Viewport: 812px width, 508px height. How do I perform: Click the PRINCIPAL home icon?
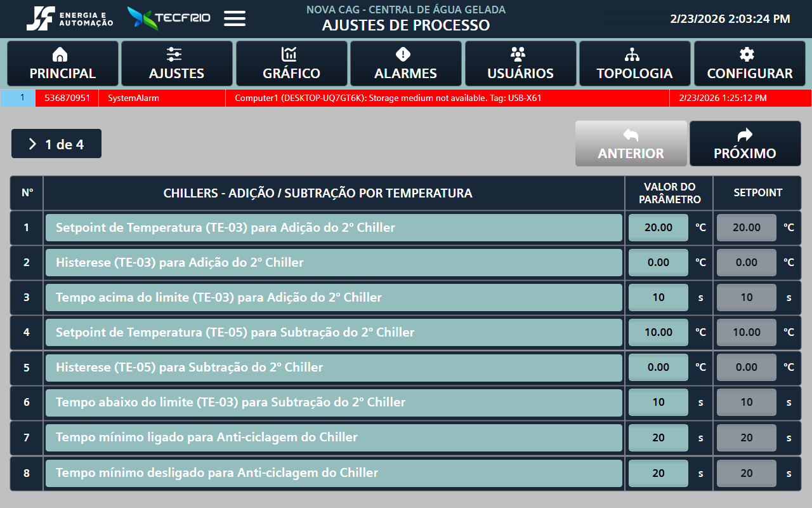[62, 55]
